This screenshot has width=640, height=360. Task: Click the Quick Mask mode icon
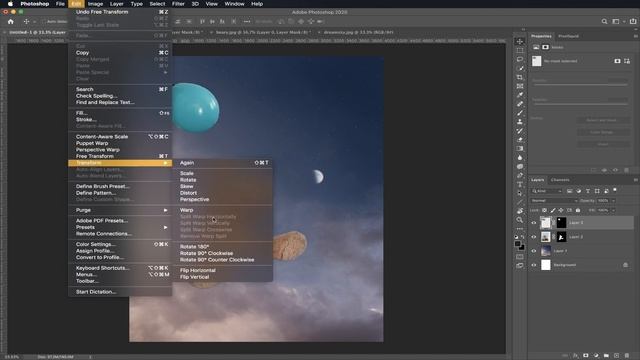(520, 257)
